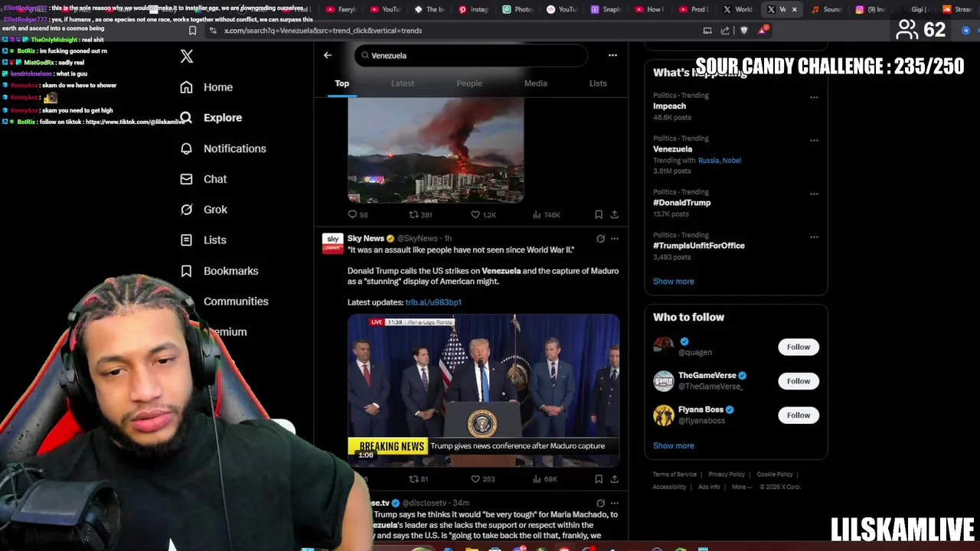Open the trib.al/u983bp1 link
The height and width of the screenshot is (551, 980).
point(433,302)
